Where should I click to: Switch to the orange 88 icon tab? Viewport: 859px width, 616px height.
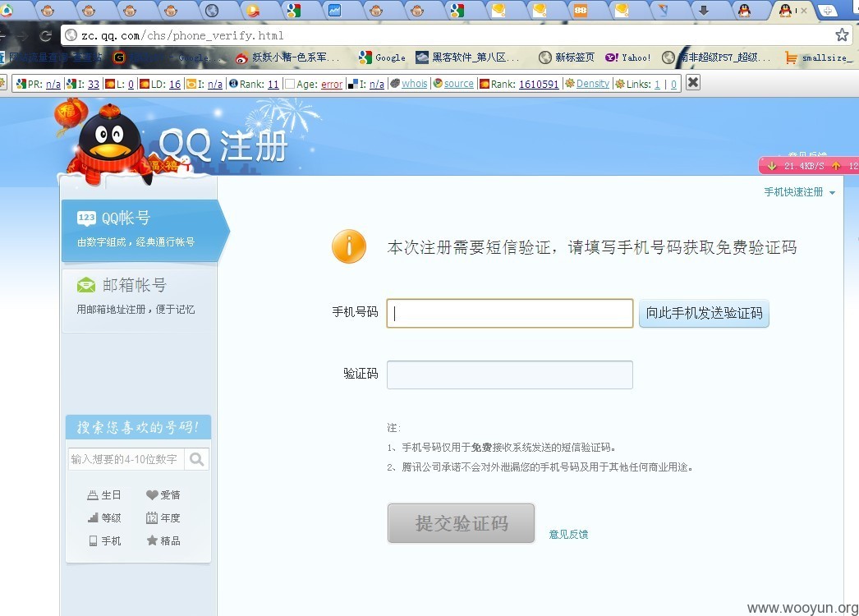[x=580, y=11]
